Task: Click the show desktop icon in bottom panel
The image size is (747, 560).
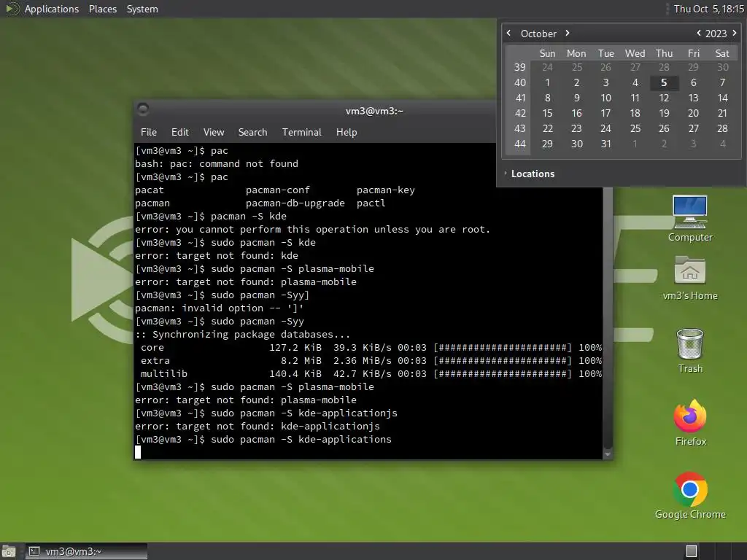Action: point(9,551)
